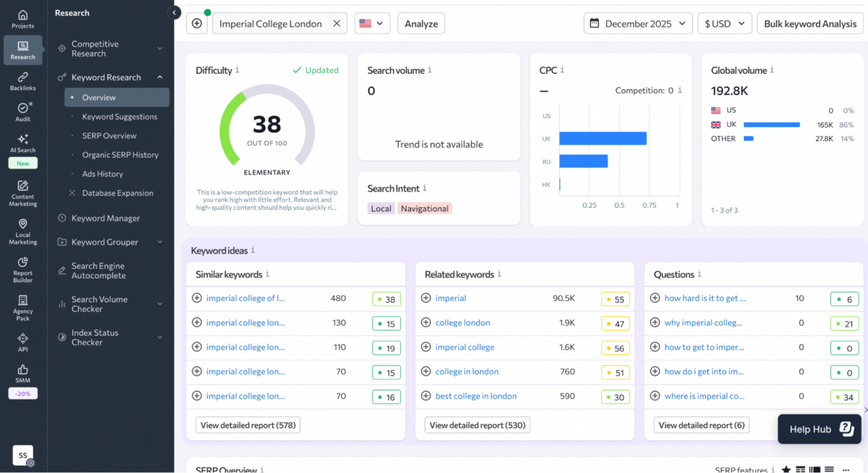Viewport: 868px width, 473px height.
Task: Show the Global volume info tooltip
Action: click(772, 70)
